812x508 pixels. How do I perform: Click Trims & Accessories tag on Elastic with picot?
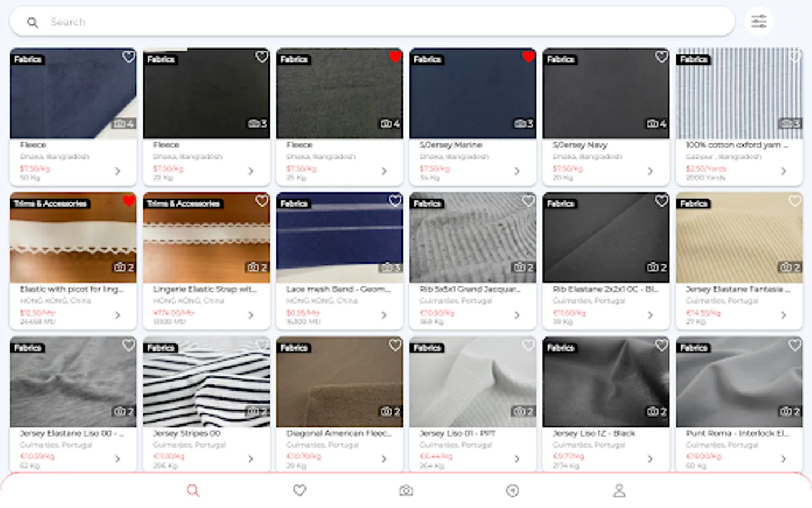[x=50, y=203]
